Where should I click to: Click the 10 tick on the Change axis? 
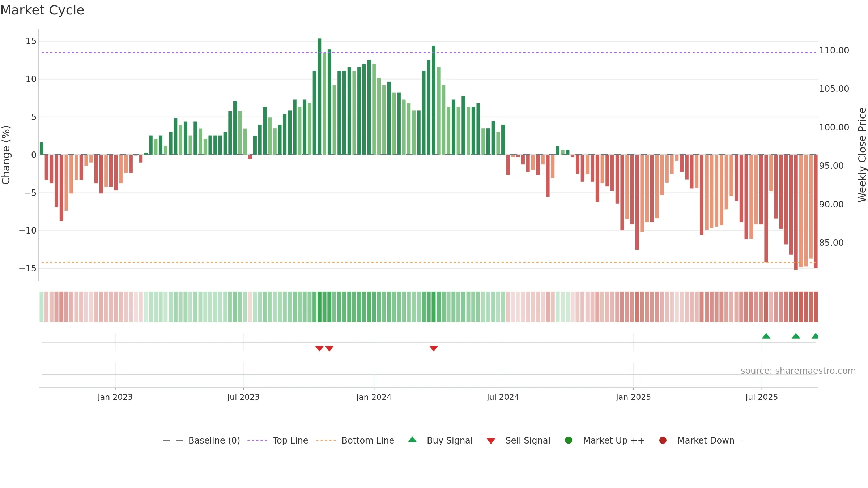[x=31, y=79]
